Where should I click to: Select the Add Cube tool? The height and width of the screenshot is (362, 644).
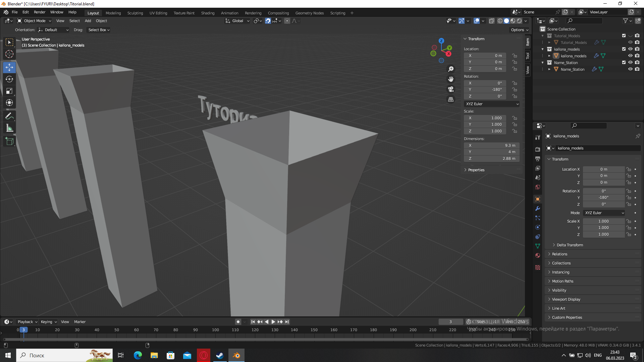coord(9,141)
